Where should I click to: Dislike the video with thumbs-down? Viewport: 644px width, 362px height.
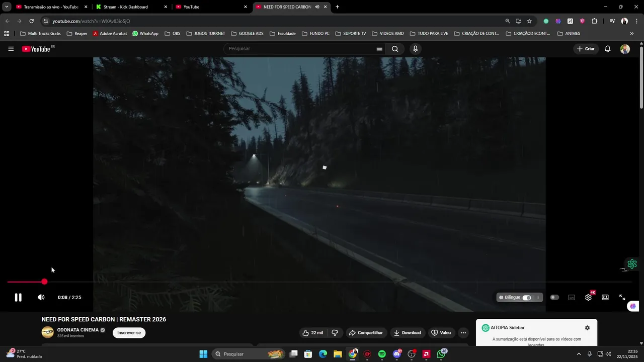(x=335, y=333)
